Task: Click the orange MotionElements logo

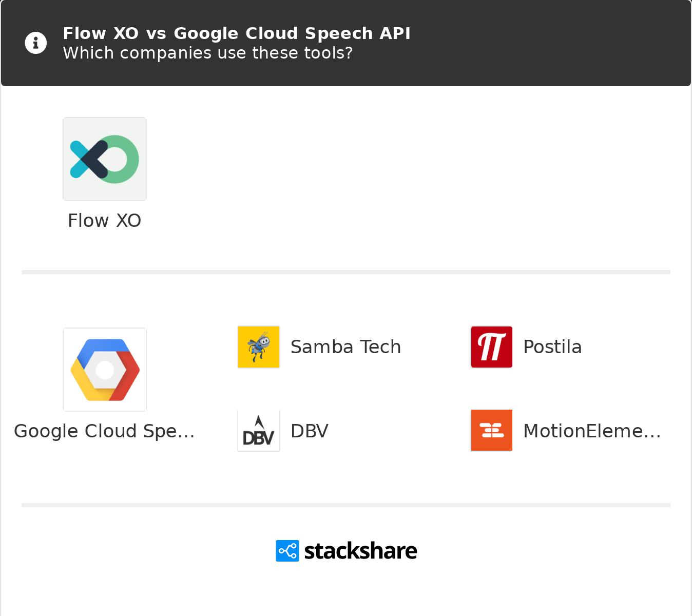Action: 492,431
